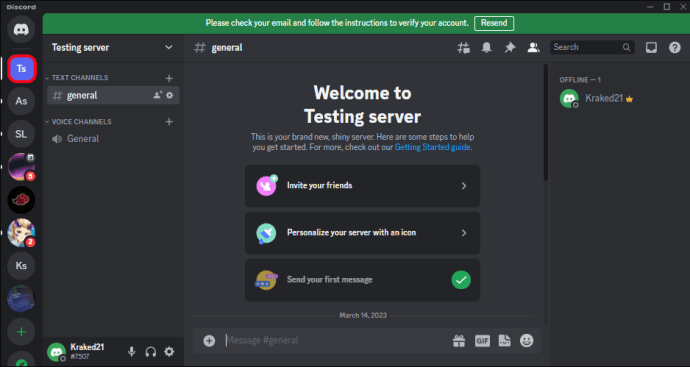Switch to the Ks server icon

click(x=21, y=266)
